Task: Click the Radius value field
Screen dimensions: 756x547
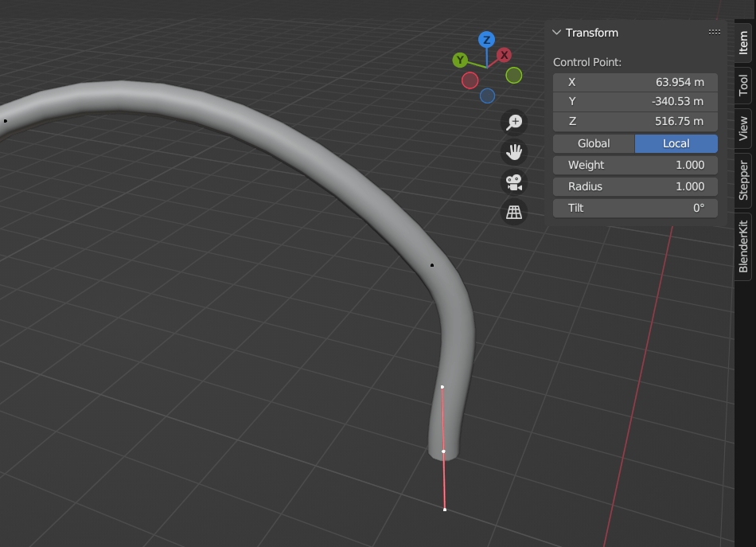Action: (635, 186)
